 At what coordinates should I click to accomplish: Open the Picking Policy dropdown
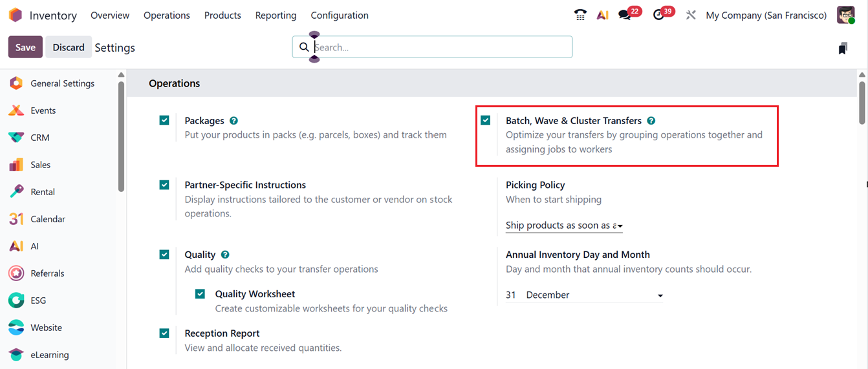[564, 226]
